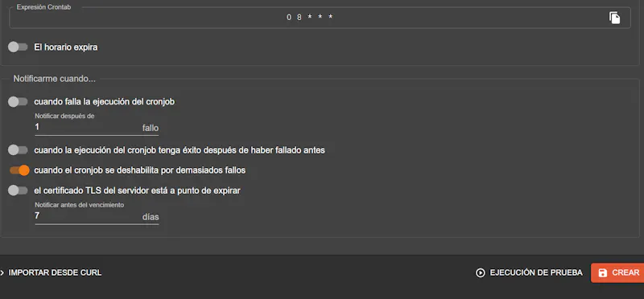Viewport: 644px width, 299px height.
Task: Disable notification when cronjob is disabled by failures
Action: click(x=19, y=170)
